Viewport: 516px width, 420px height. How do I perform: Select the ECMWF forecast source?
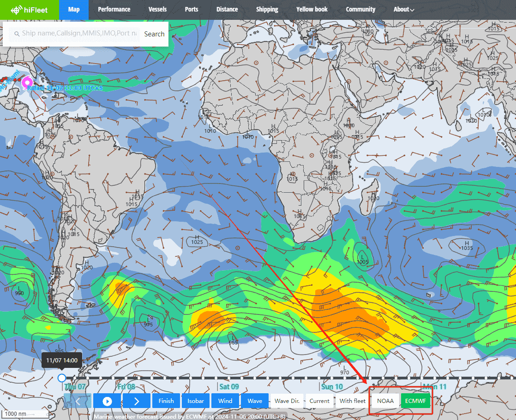416,401
